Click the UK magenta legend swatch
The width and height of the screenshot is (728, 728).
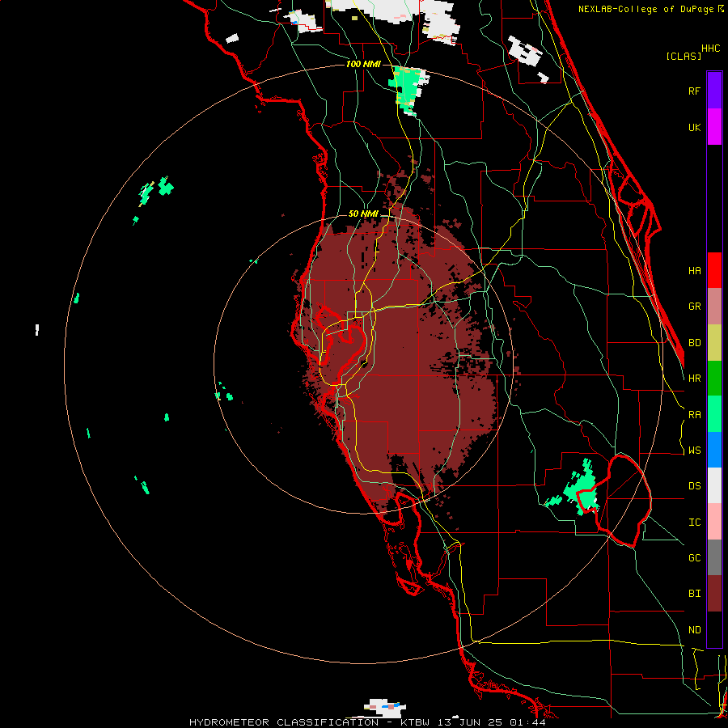point(714,127)
